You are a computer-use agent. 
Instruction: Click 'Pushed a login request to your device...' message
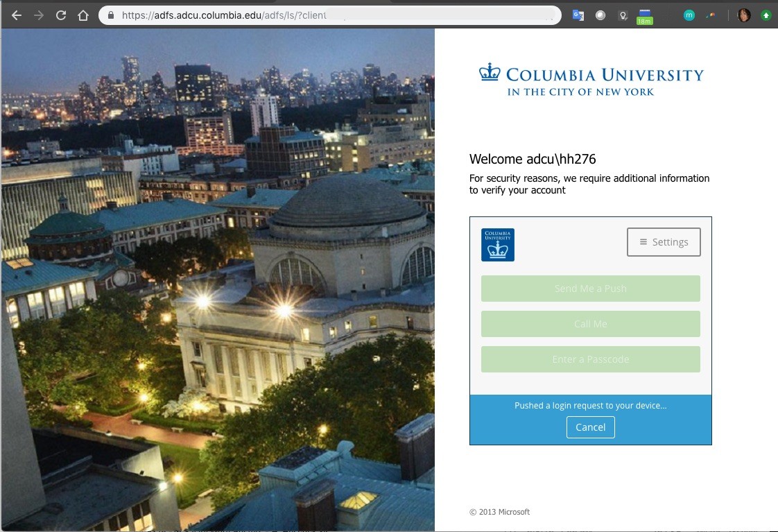591,406
